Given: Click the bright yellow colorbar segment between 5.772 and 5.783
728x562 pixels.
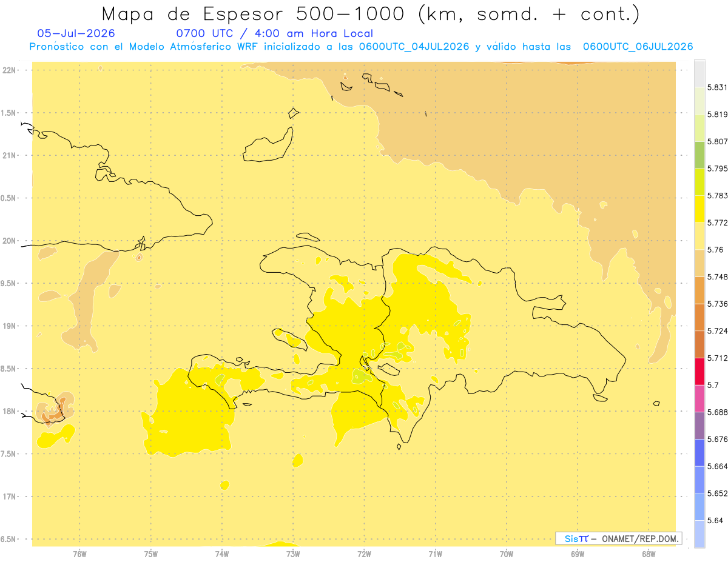Looking at the screenshot, I should click(699, 209).
